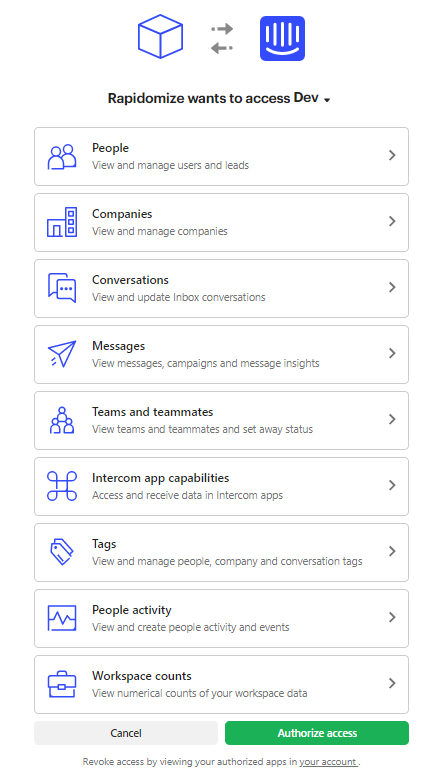Expand the Tags permission chevron
Image resolution: width=444 pixels, height=774 pixels.
click(x=392, y=551)
